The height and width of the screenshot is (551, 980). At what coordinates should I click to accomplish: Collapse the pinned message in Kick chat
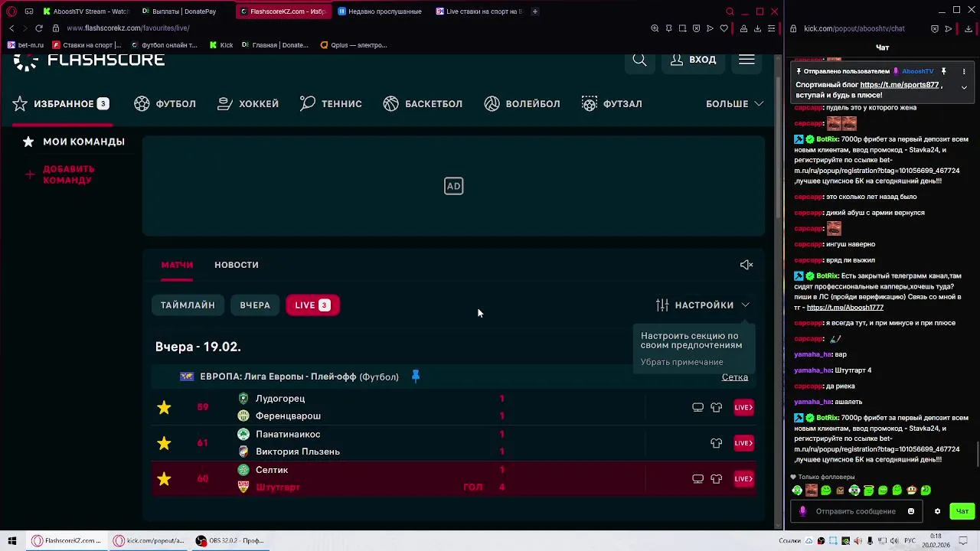pos(964,87)
